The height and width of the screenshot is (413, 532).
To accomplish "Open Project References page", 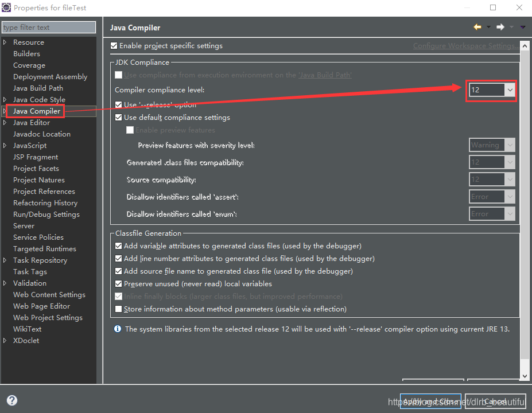I will click(x=44, y=191).
